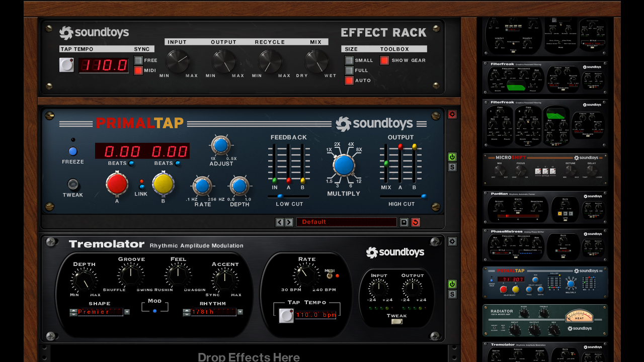
Task: Click the Effect Rack Output knob
Action: (224, 61)
